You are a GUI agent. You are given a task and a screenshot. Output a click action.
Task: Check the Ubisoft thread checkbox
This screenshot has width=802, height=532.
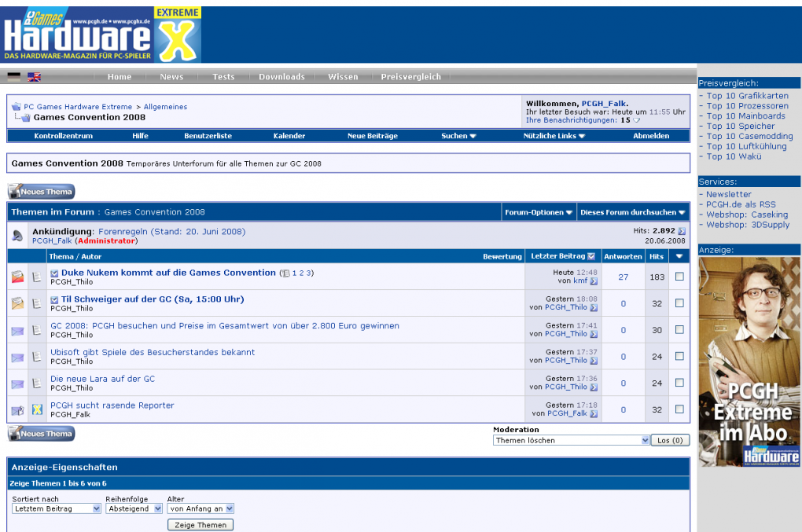(x=679, y=356)
